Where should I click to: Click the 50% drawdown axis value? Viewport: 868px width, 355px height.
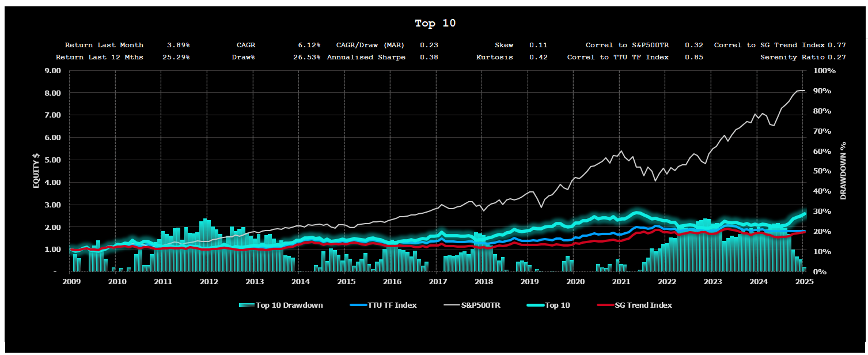click(821, 171)
